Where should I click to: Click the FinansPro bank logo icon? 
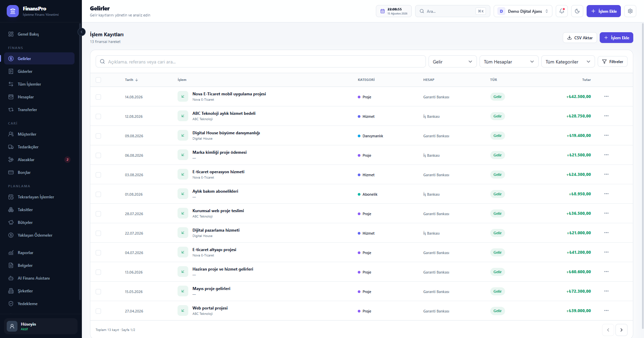coord(13,11)
